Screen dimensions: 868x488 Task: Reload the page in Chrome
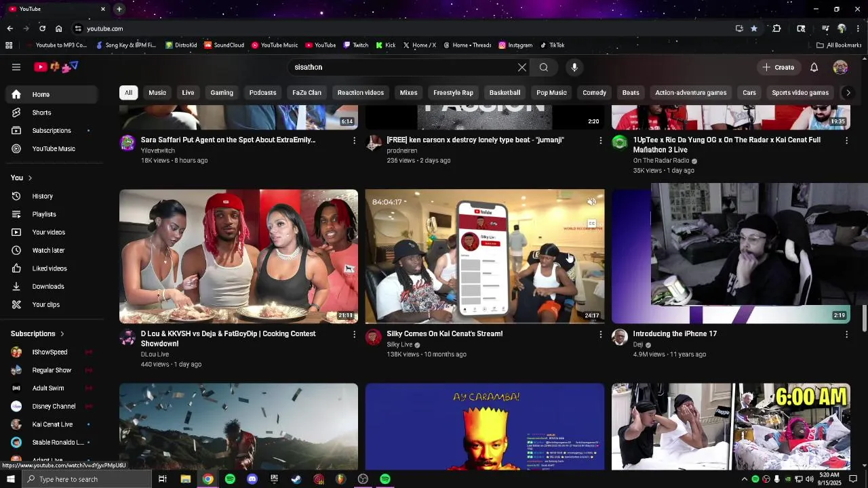[42, 28]
